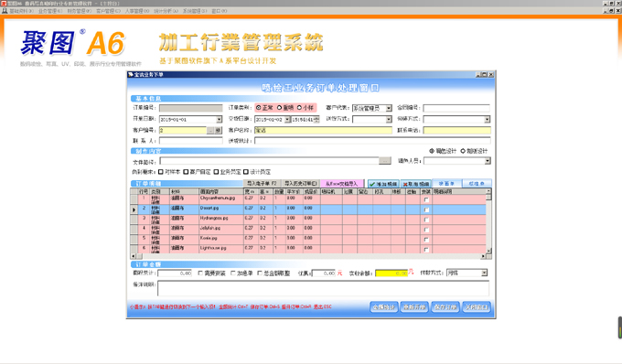This screenshot has height=364, width=622.
Task: Click the 合同编号 input field
Action: [x=456, y=108]
